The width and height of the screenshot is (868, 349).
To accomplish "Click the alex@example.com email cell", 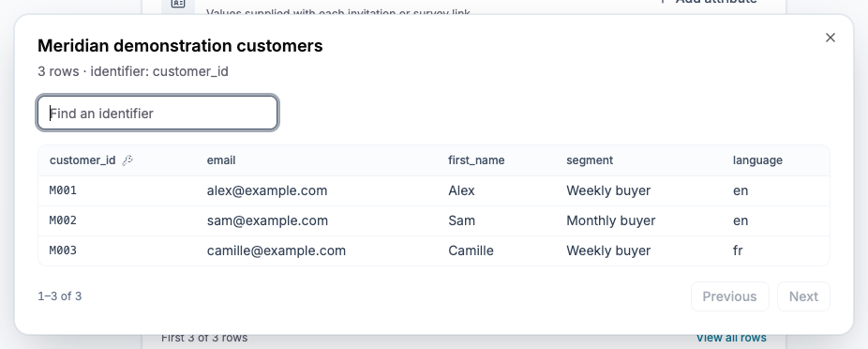I will coord(267,190).
